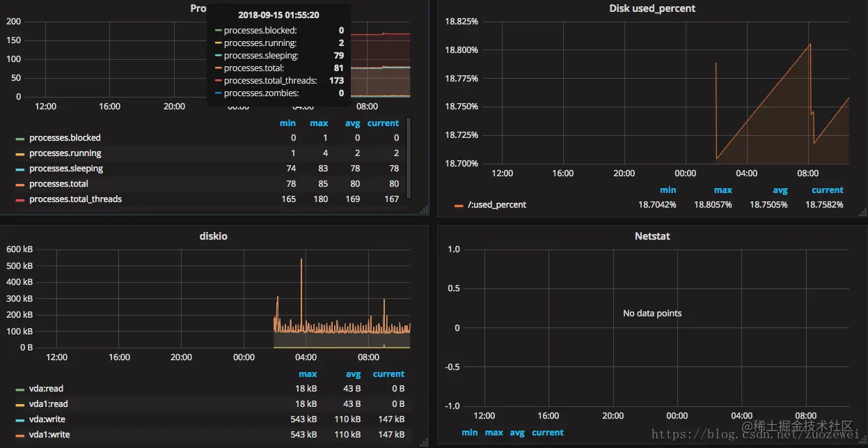Sort Disk used_percent legend by max

pos(723,190)
